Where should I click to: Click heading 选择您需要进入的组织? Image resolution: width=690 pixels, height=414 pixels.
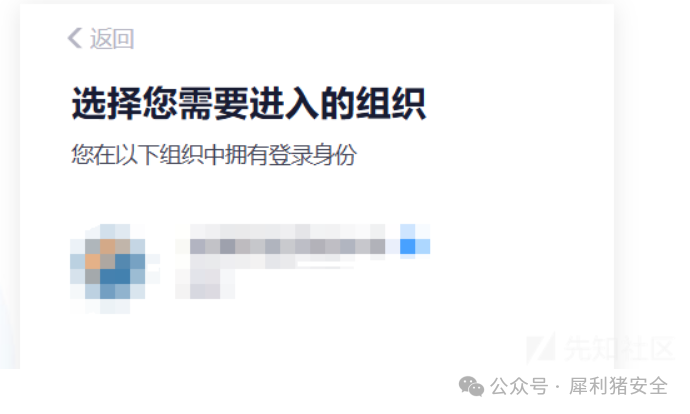(249, 104)
